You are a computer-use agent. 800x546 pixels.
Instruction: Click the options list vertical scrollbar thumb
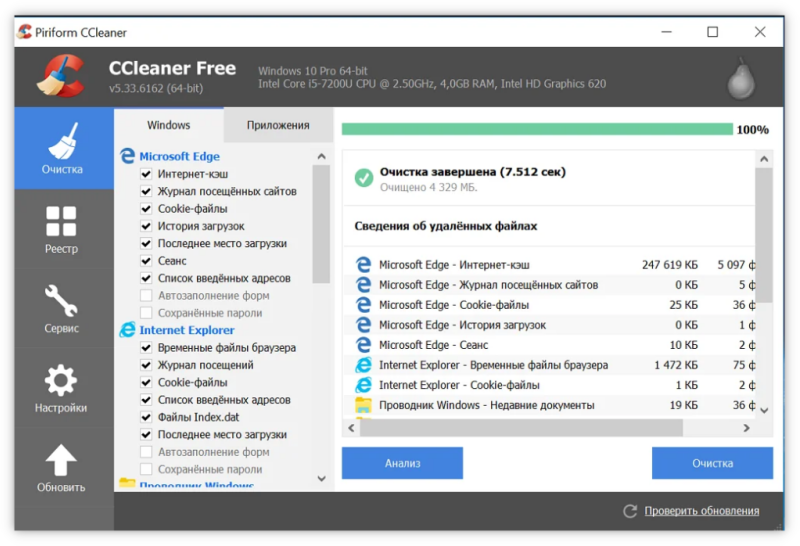321,224
